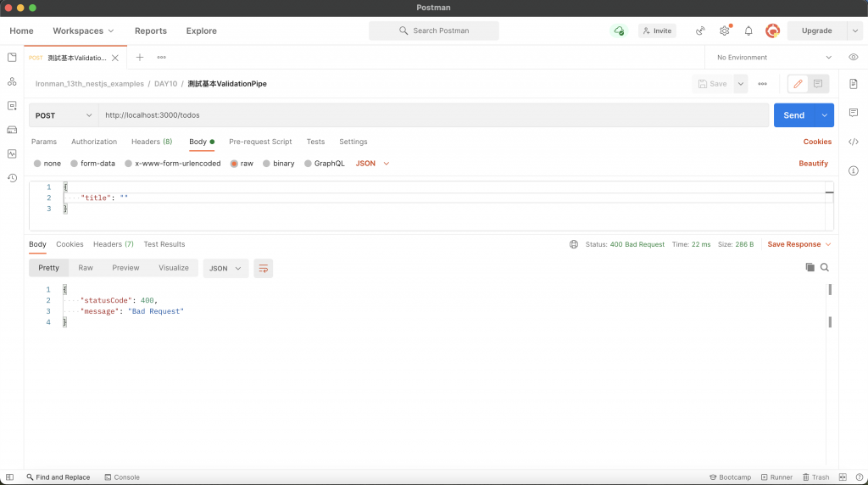The height and width of the screenshot is (485, 868).
Task: Open the response JSON format dropdown
Action: pos(225,269)
